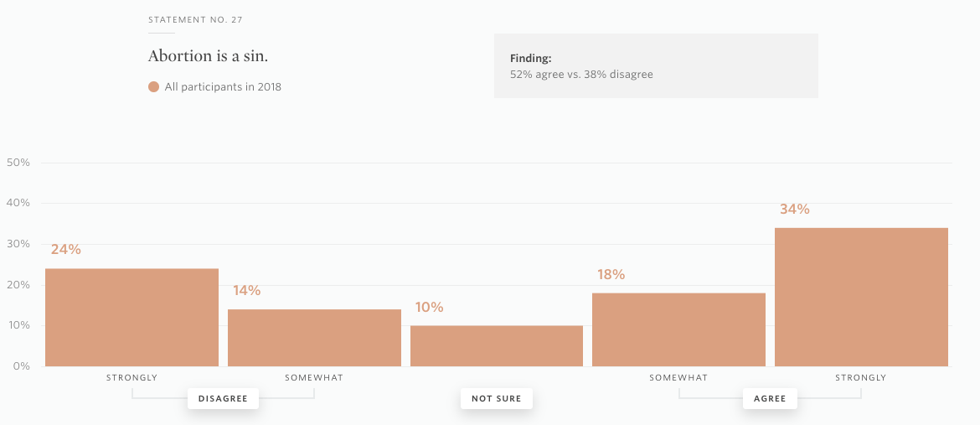Click the STRONGLY label under the agree side

click(861, 377)
